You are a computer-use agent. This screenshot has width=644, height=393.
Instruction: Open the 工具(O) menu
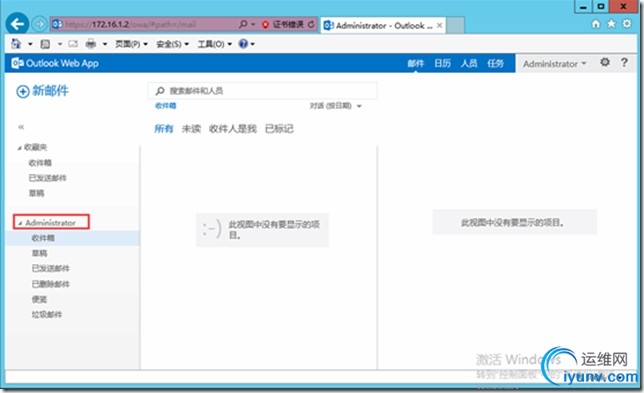214,44
